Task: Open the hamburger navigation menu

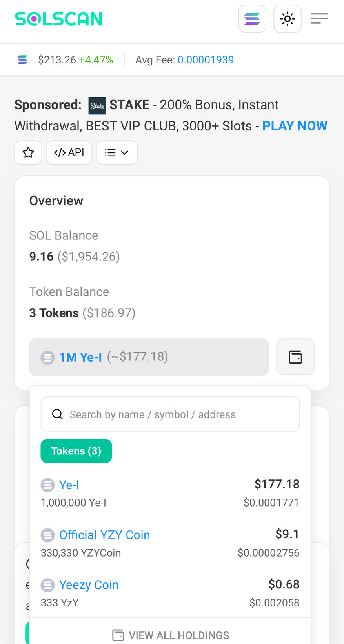Action: (319, 18)
